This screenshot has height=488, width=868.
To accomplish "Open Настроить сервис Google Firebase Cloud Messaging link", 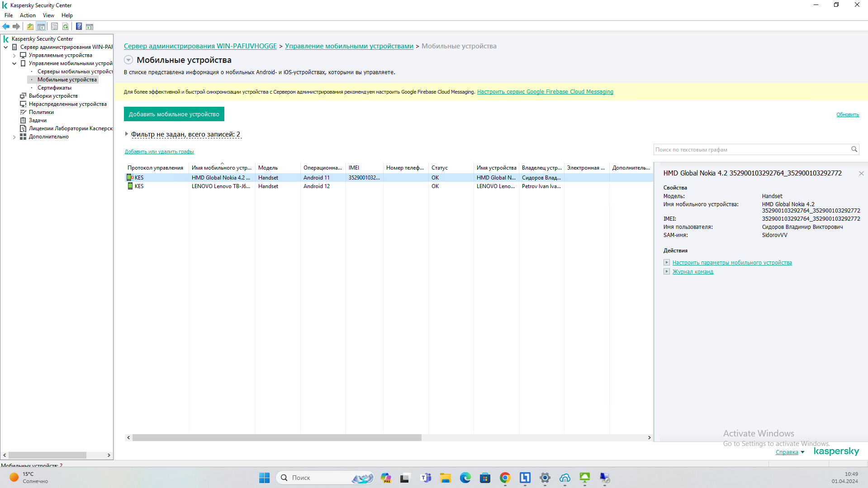I will [545, 92].
